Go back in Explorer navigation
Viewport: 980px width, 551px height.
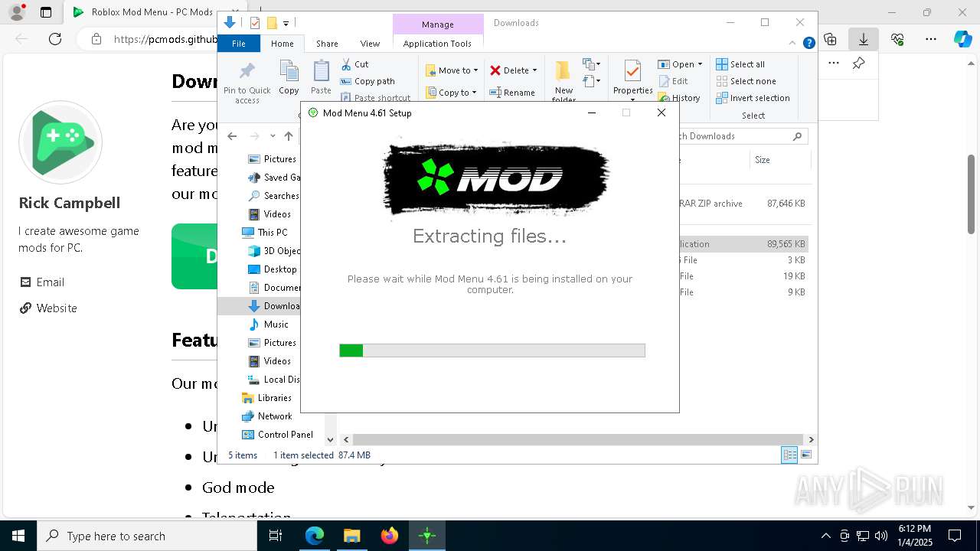coord(232,136)
